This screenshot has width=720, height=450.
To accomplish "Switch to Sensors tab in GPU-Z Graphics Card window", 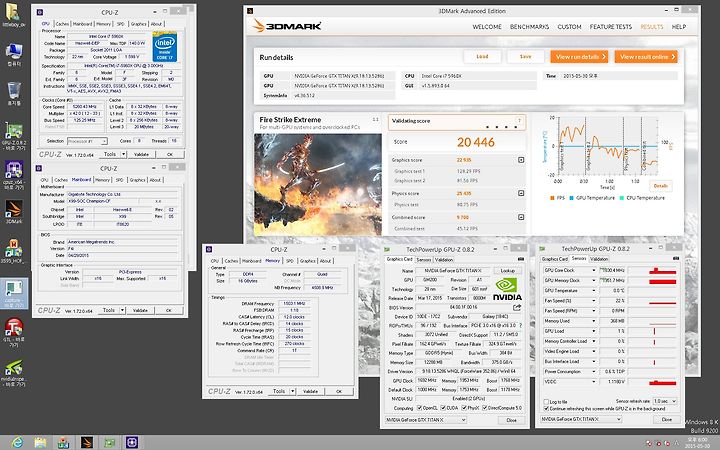I will [423, 260].
